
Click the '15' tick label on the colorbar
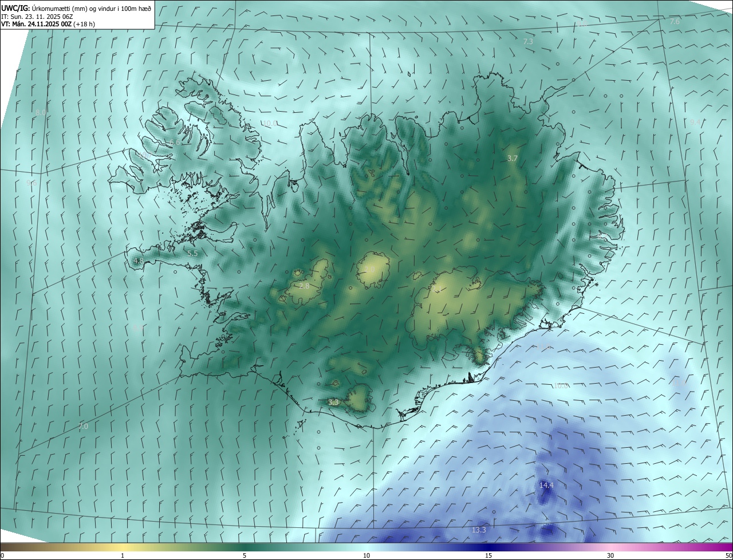coord(488,555)
